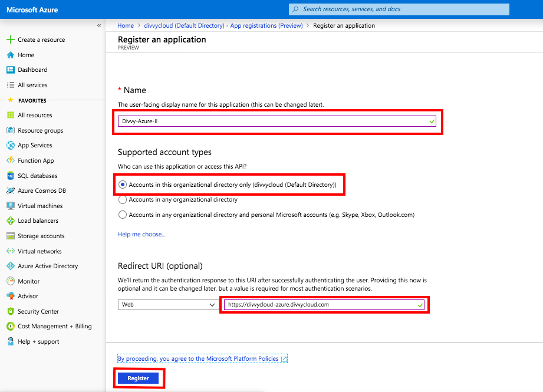Click the Azure Cosmos DB planet icon

click(x=11, y=190)
